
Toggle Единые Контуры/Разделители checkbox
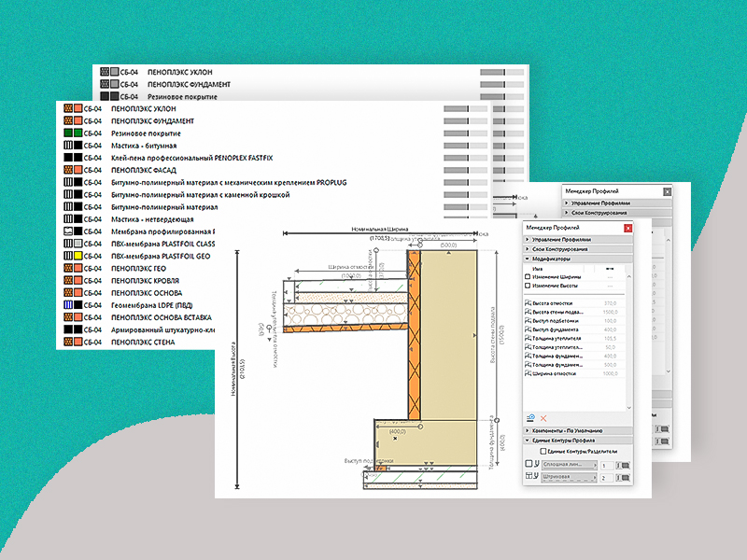pyautogui.click(x=544, y=451)
